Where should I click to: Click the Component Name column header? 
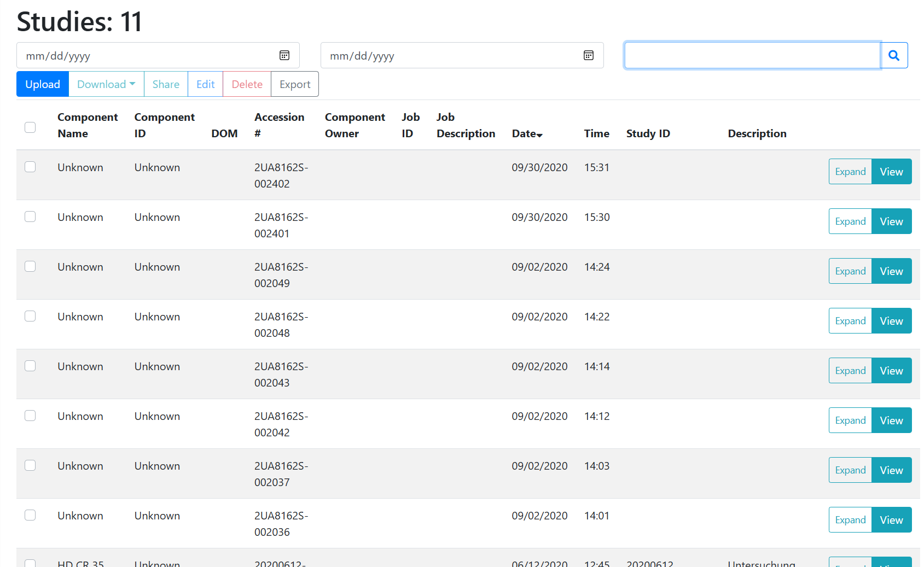[88, 125]
